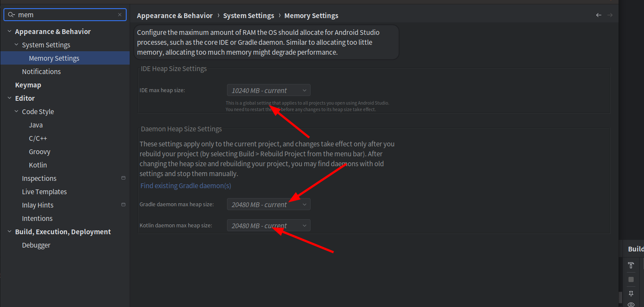This screenshot has height=307, width=644.
Task: Click the project-level icon beside Inlay Hints
Action: click(123, 205)
